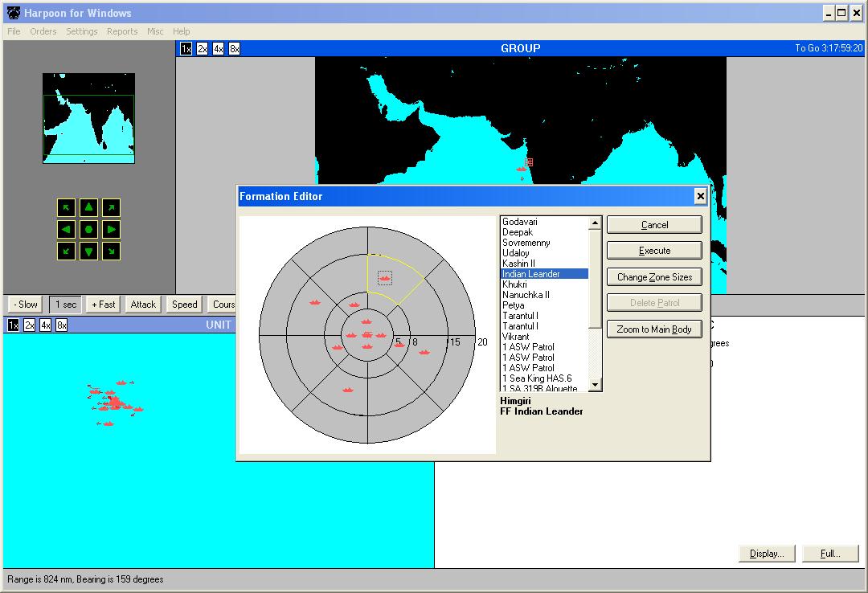
Task: Click Cancel in Formation Editor
Action: [x=654, y=225]
